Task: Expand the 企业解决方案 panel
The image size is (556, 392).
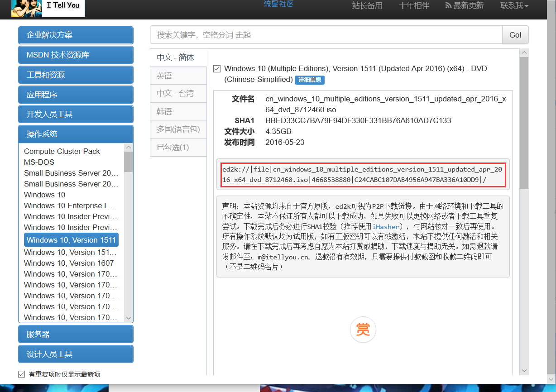Action: [76, 35]
